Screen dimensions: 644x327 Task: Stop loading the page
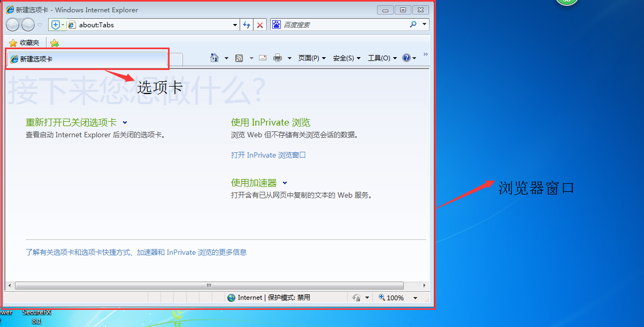coord(260,24)
